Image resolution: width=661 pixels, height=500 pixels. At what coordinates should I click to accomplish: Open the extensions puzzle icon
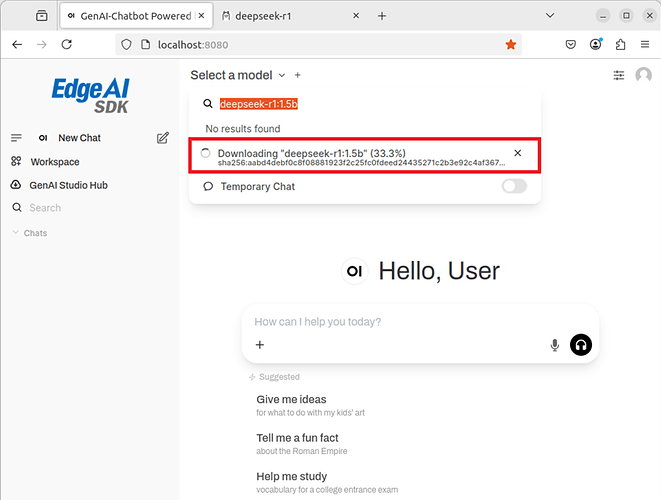(620, 44)
